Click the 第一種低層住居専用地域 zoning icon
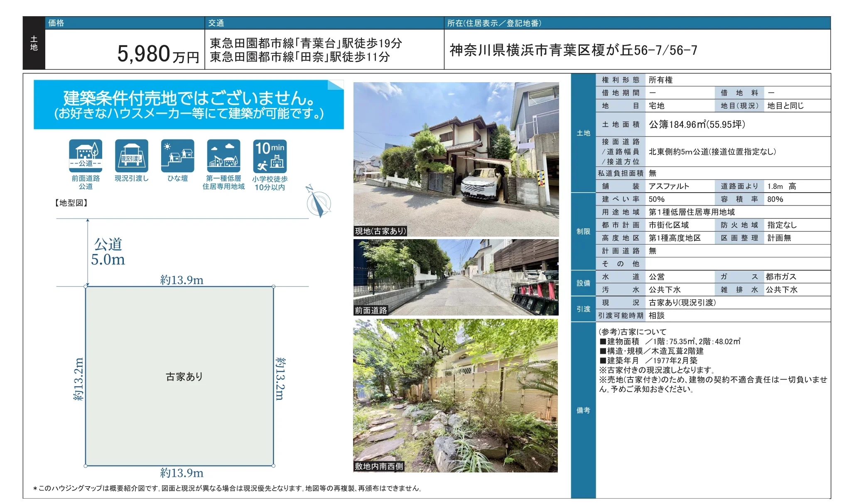This screenshot has width=854, height=504. (x=224, y=156)
